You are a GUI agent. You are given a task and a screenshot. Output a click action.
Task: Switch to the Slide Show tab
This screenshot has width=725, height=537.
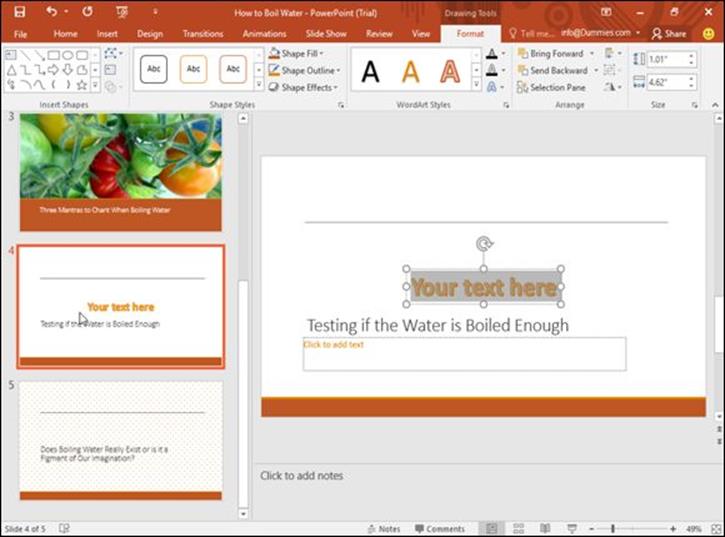(326, 33)
